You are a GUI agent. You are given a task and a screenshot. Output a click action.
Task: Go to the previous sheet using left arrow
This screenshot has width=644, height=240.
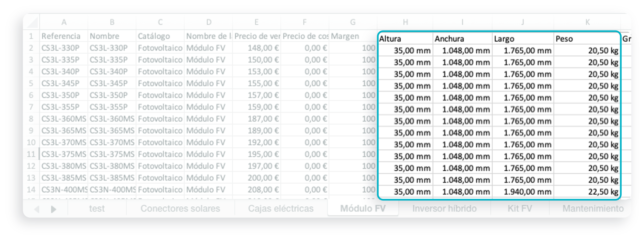[x=37, y=209]
